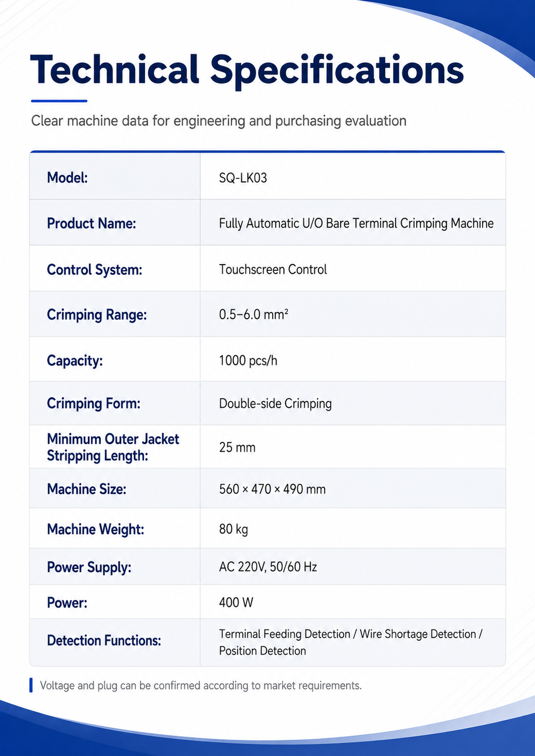
Task: Click the Minimum Outer Jacket Stripping Length label
Action: pos(113,447)
